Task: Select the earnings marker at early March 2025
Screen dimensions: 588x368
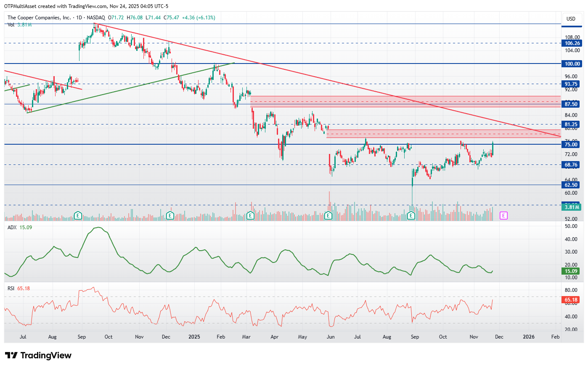Action: point(250,216)
